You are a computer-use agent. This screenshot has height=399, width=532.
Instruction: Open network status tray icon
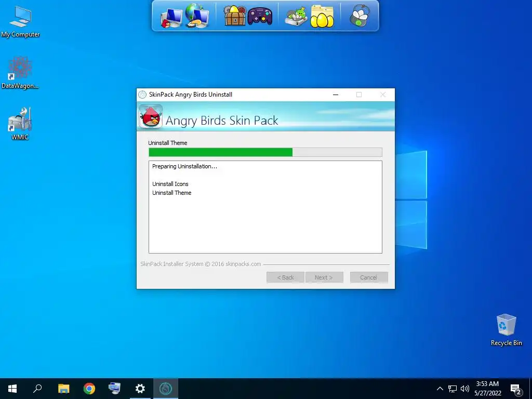pos(453,389)
